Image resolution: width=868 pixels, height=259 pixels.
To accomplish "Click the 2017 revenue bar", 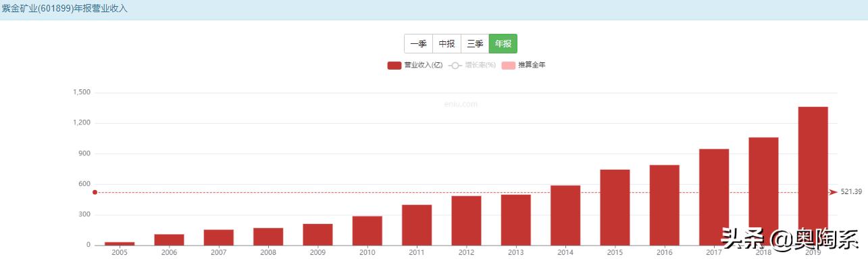I will coord(714,197).
